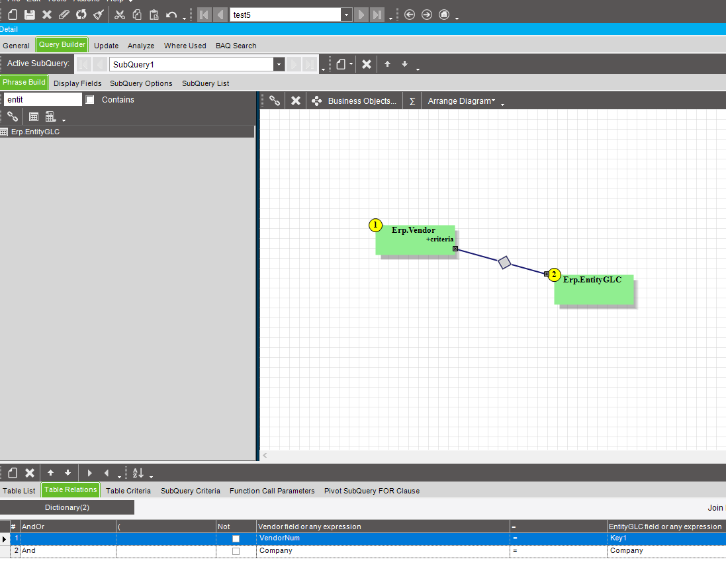Click right-pointing triangle in bottom toolbar
The width and height of the screenshot is (726, 588).
click(89, 473)
